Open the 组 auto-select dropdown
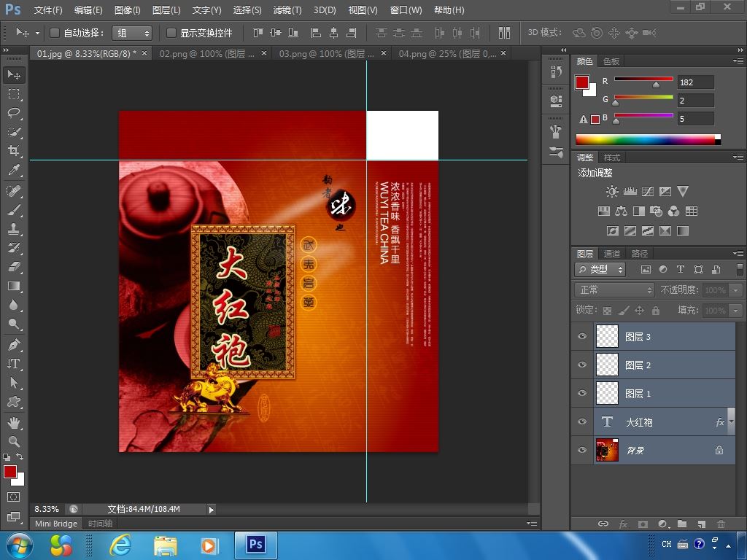 click(132, 33)
